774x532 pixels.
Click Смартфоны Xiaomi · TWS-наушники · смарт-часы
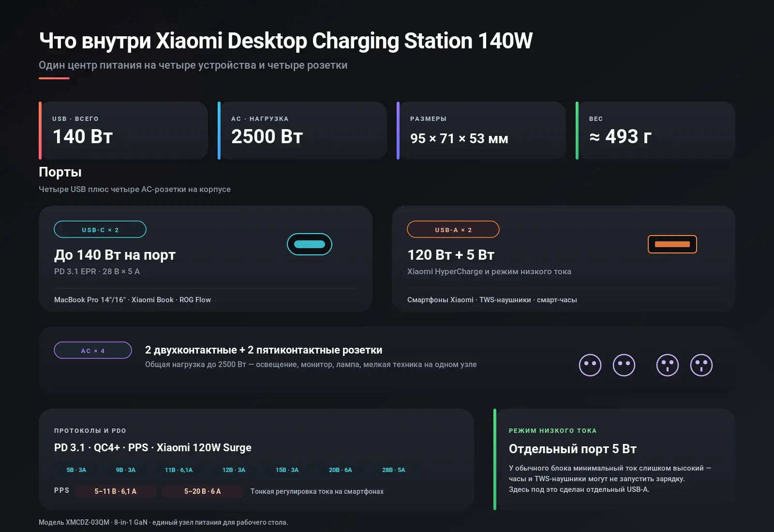coord(492,300)
